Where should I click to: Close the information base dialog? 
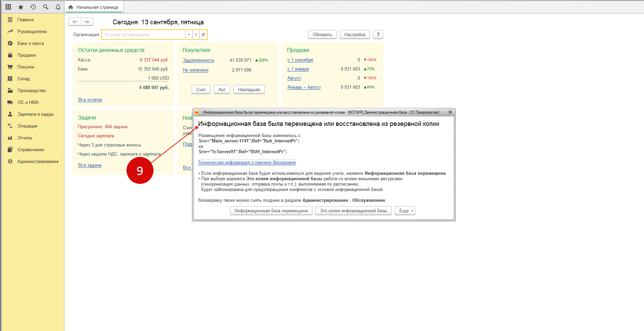coord(450,112)
